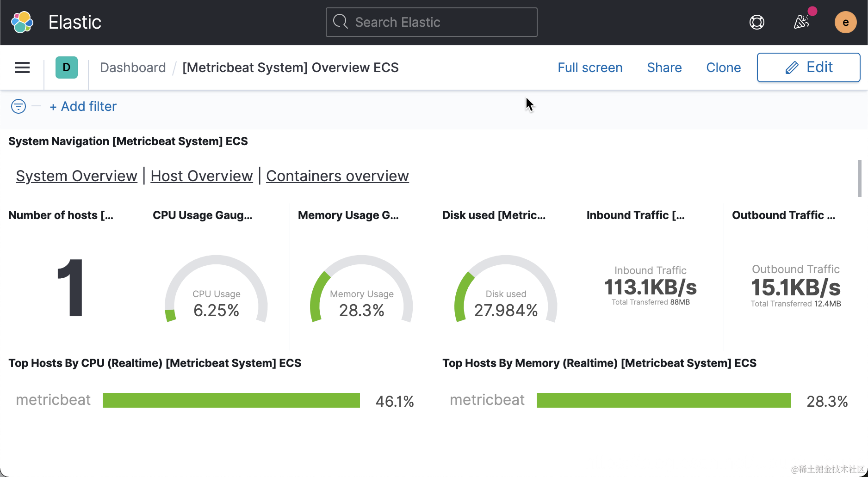The height and width of the screenshot is (477, 868).
Task: Open the help menu lifebuoy icon
Action: [x=756, y=22]
